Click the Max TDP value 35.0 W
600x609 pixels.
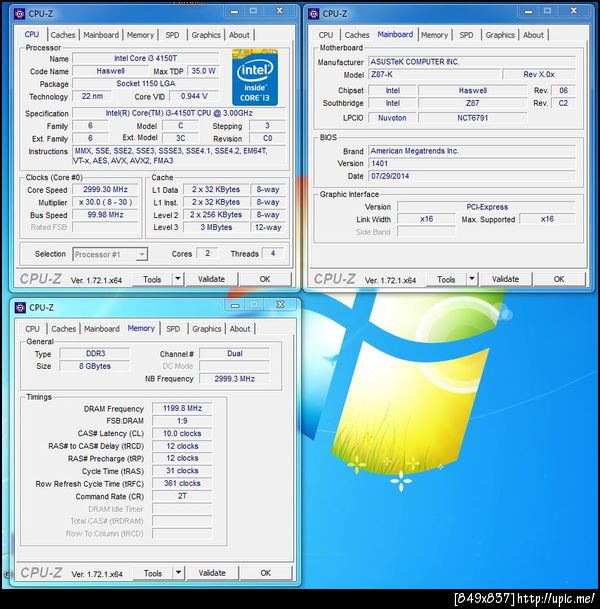click(x=203, y=71)
